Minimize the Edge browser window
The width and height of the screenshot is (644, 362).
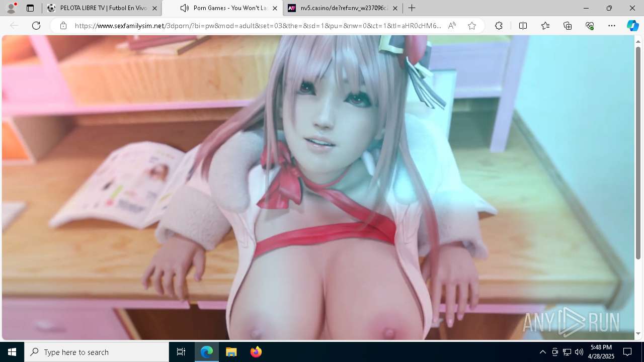(586, 8)
